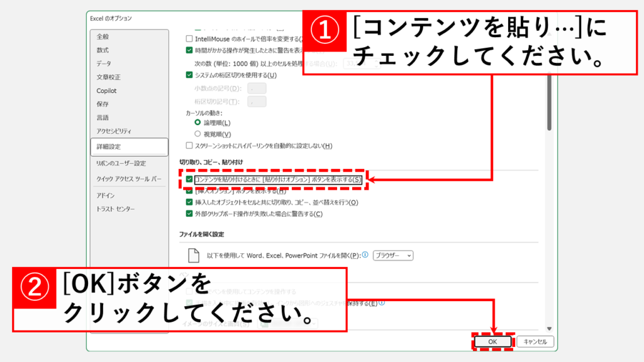Click the 桁区切り記号 input field
Screen dimensions: 644x362
pos(257,101)
